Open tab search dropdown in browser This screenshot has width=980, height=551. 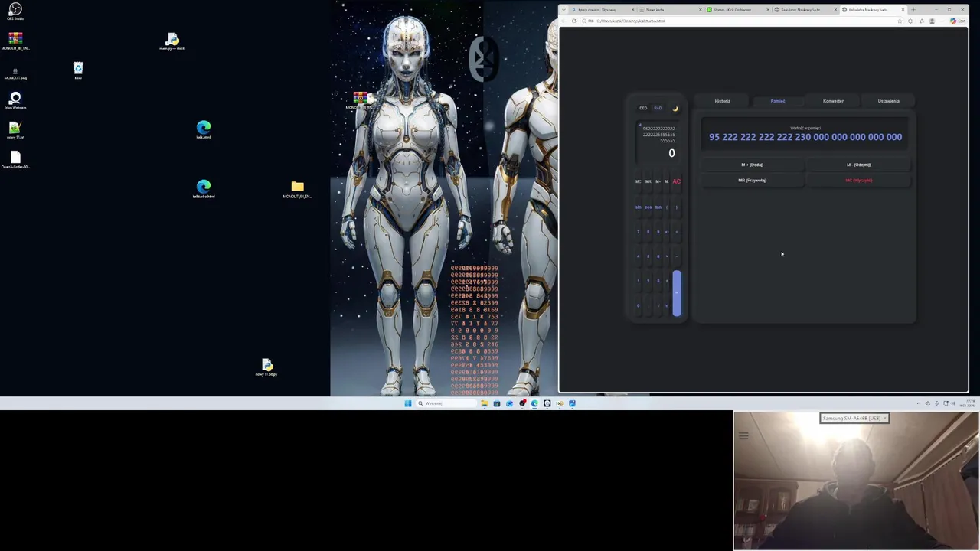[564, 10]
